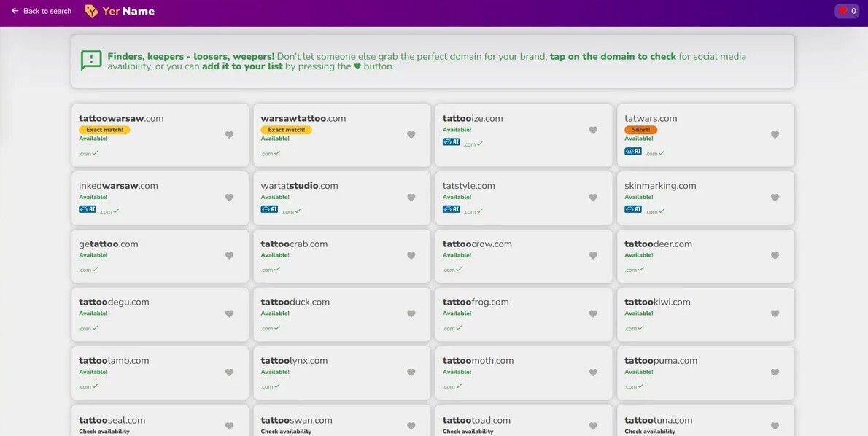Click AI badge on skinmarking.com card
Screen dimensions: 868x436
pos(633,209)
